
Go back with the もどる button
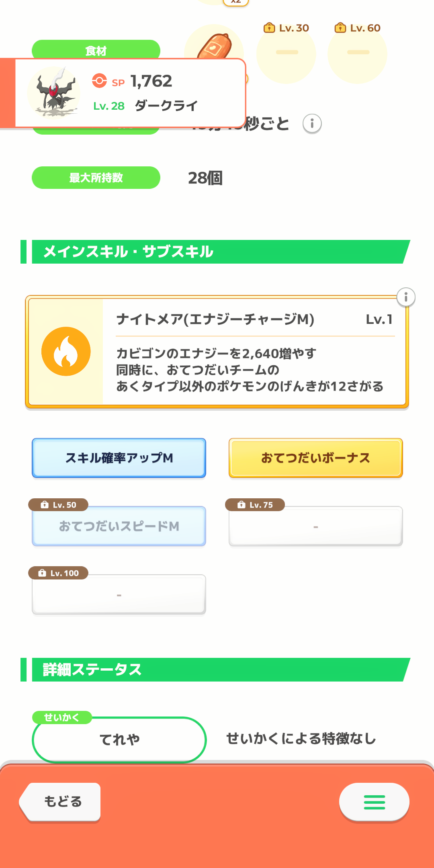60,802
